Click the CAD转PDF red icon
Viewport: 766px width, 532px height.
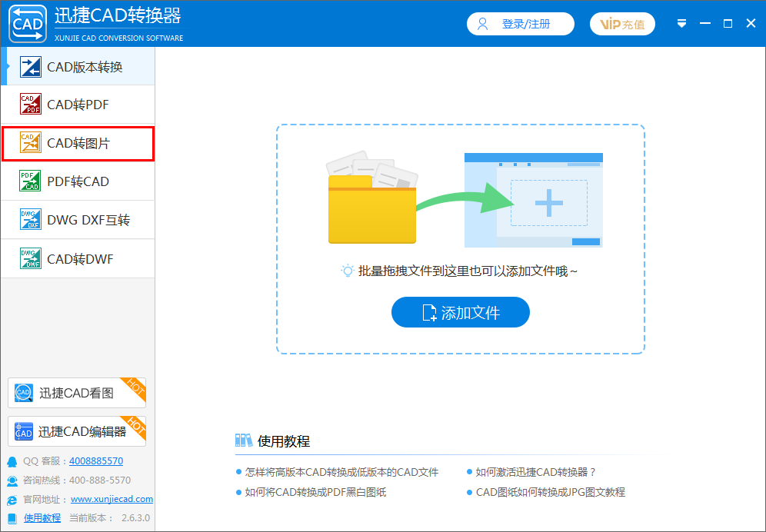point(31,105)
